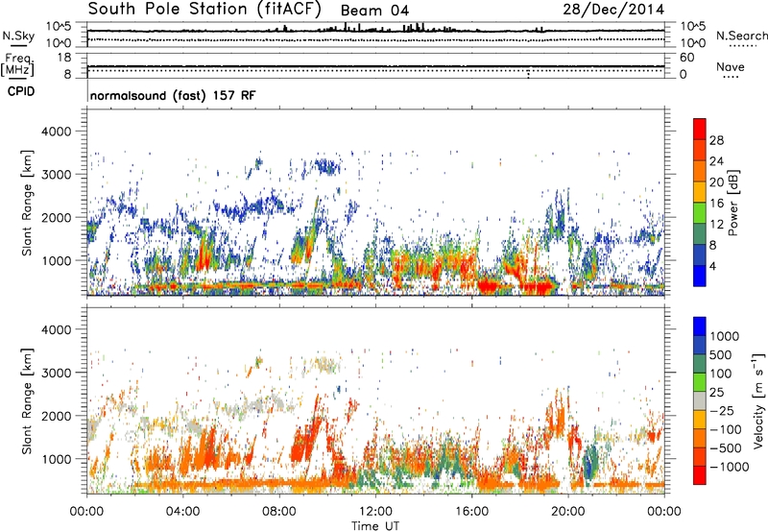Screen dimensions: 768x532
Task: Click the green velocity patch near 21:00
Action: (591, 461)
